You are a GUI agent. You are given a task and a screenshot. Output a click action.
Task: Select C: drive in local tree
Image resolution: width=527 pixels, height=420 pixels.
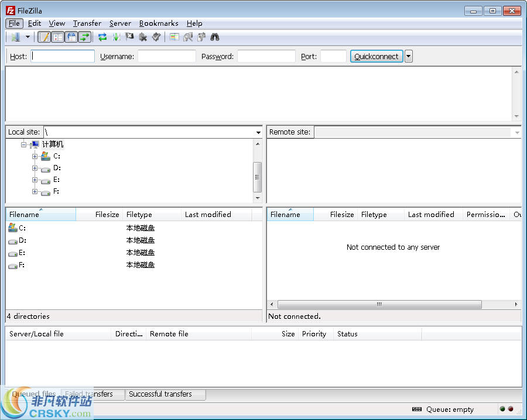coord(56,156)
